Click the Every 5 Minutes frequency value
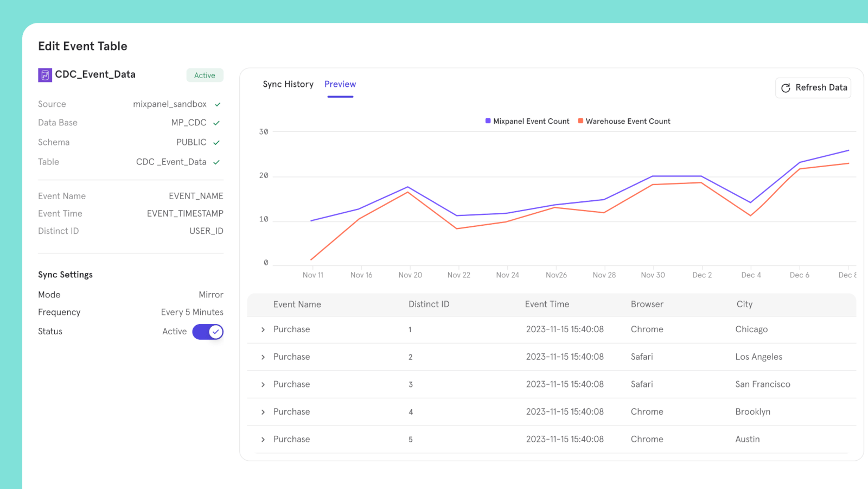 pos(192,312)
